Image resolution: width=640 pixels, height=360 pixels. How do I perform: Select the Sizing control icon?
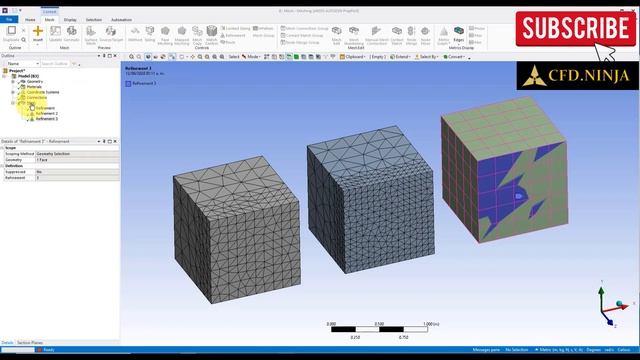pyautogui.click(x=150, y=31)
